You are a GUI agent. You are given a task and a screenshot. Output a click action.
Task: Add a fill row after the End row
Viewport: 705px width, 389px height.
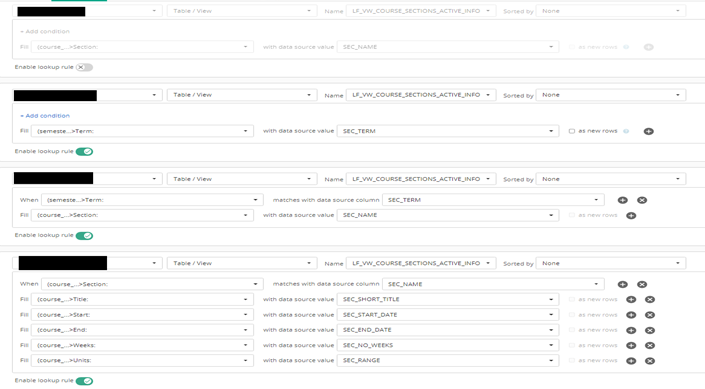(x=631, y=330)
